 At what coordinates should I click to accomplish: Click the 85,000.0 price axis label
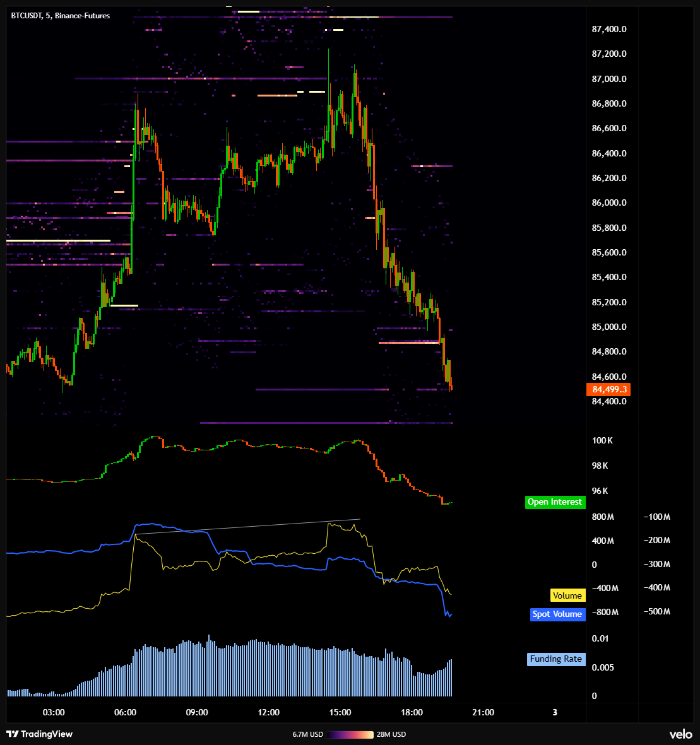coord(609,327)
